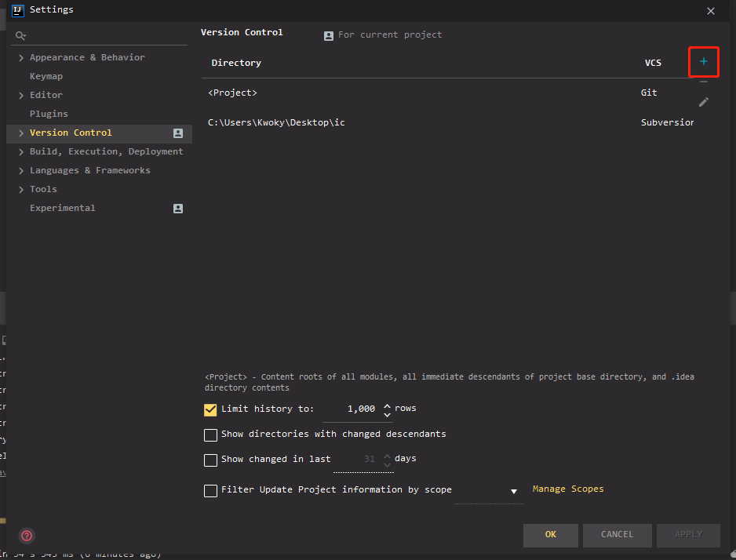Click the CANCEL button
736x560 pixels.
pos(617,535)
